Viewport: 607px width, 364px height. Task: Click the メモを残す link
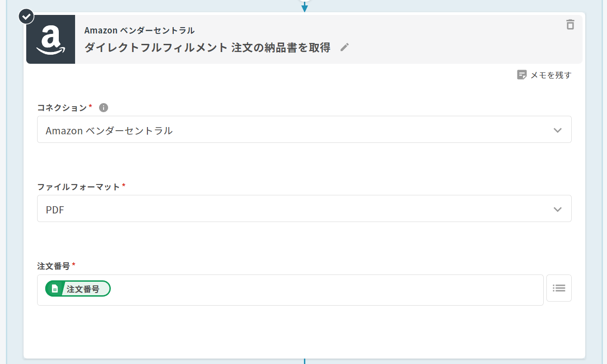tap(550, 75)
